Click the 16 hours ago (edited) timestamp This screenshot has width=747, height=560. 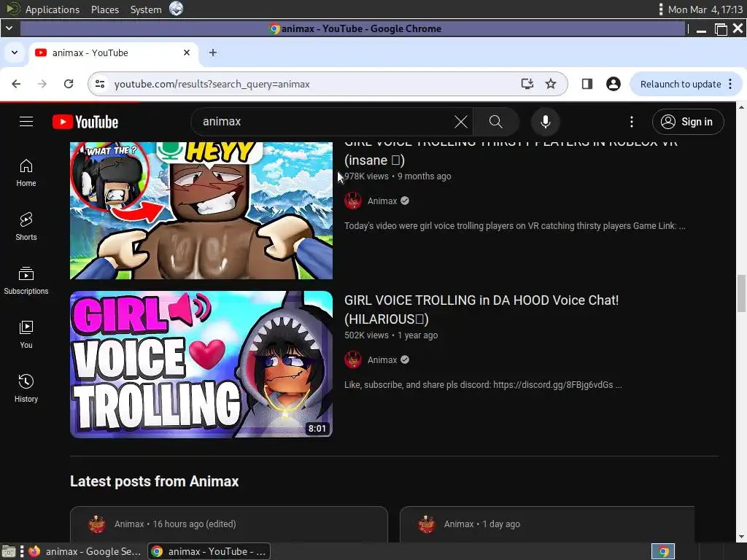(194, 524)
